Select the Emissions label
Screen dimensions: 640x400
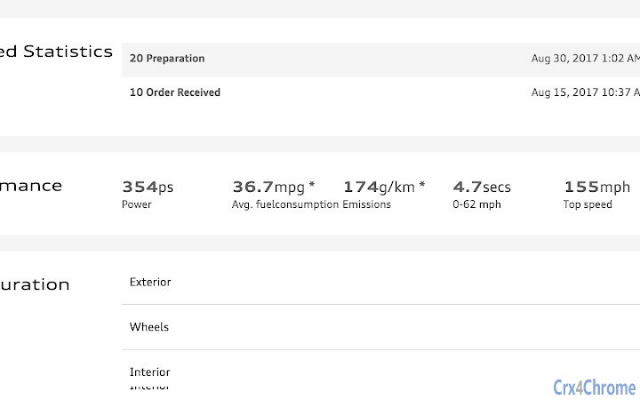coord(367,205)
